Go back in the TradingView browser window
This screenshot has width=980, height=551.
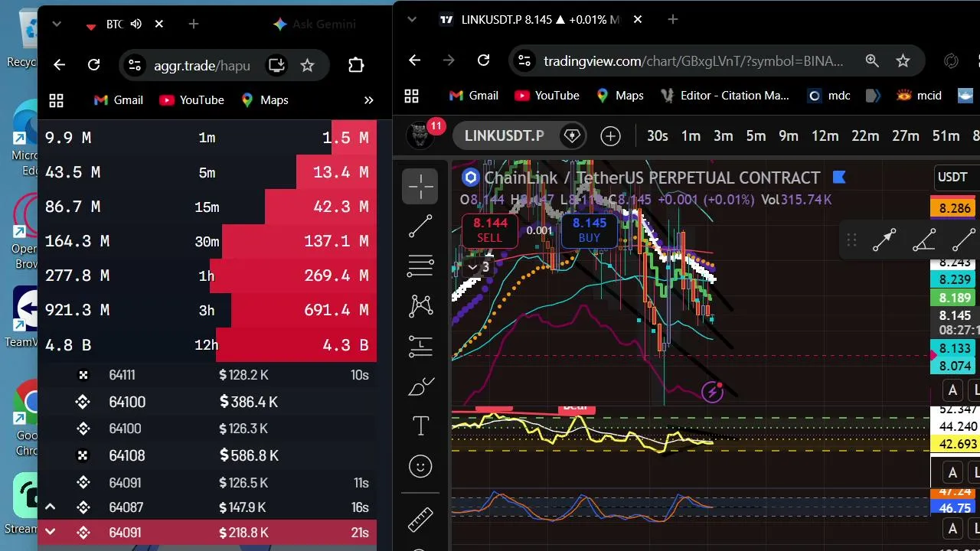pyautogui.click(x=414, y=60)
